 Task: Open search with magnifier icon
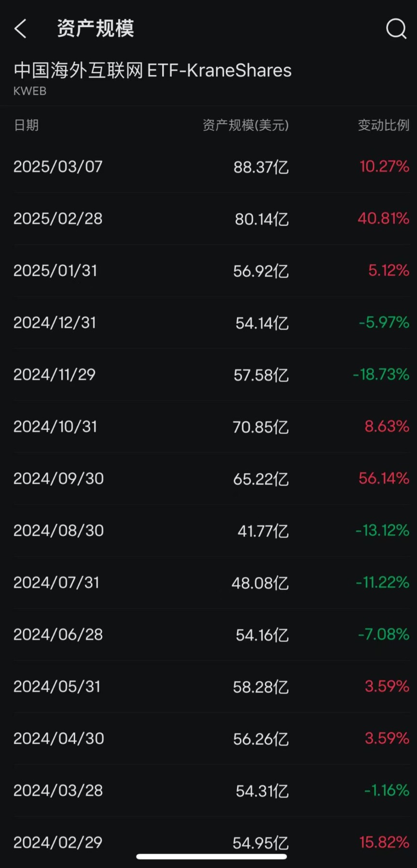coord(396,29)
